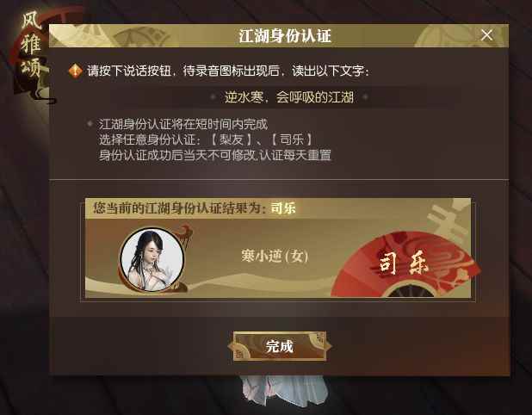Click the phrase 逆水寒,会呼吸的江湖

288,97
